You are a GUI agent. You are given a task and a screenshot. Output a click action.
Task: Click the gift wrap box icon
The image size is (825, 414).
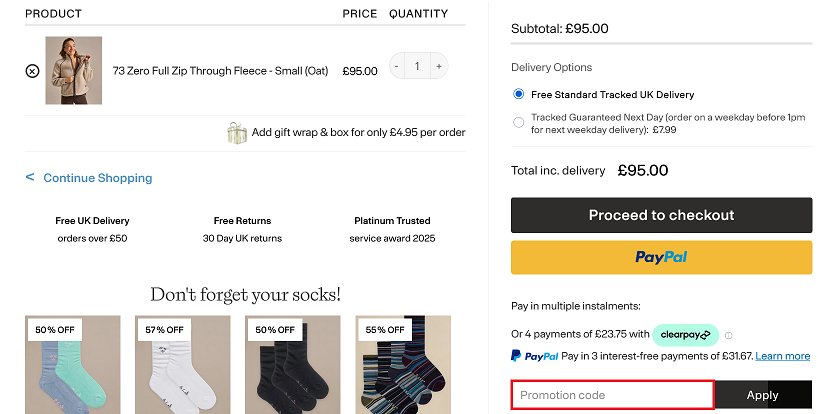237,133
